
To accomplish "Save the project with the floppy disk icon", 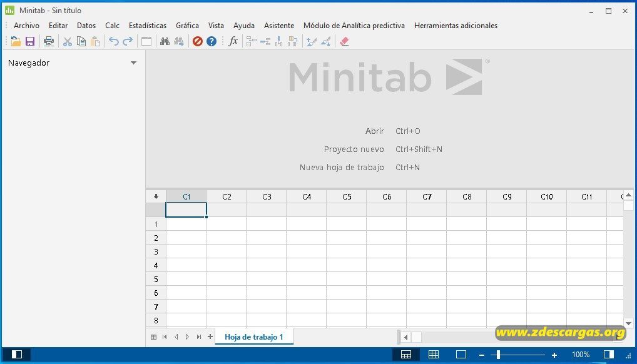I will coord(30,41).
